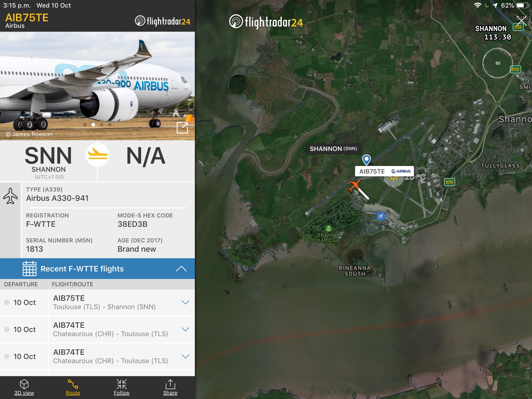The width and height of the screenshot is (532, 399).
Task: Tap the Shannon airport location pin
Action: (x=366, y=160)
